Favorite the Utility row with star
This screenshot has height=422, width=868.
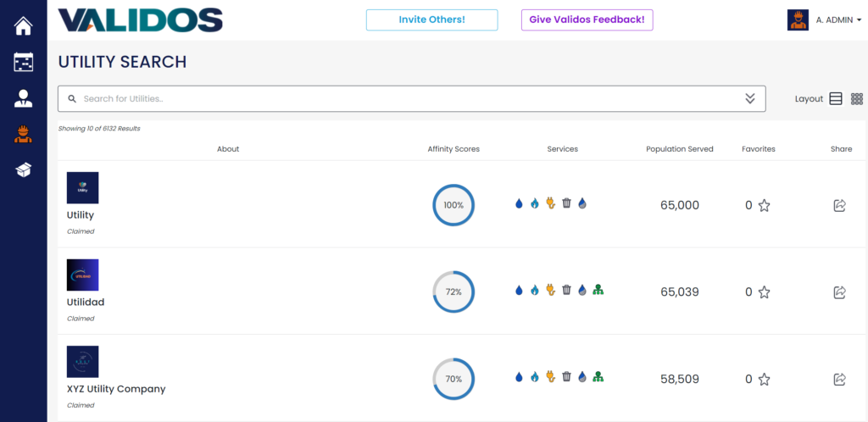765,205
